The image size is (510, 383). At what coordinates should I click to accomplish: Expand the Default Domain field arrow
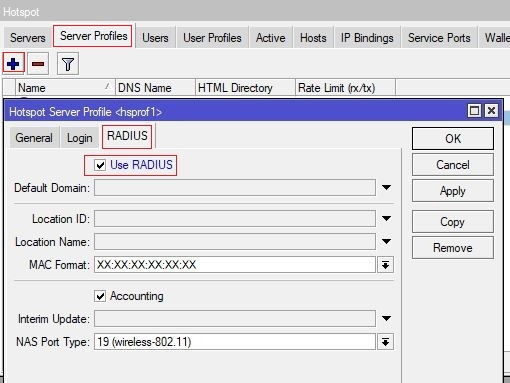pyautogui.click(x=386, y=188)
